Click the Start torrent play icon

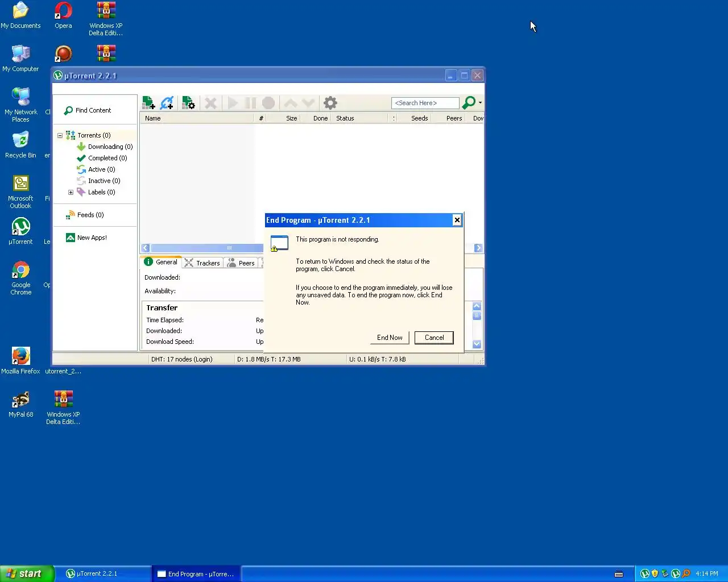[x=233, y=103]
